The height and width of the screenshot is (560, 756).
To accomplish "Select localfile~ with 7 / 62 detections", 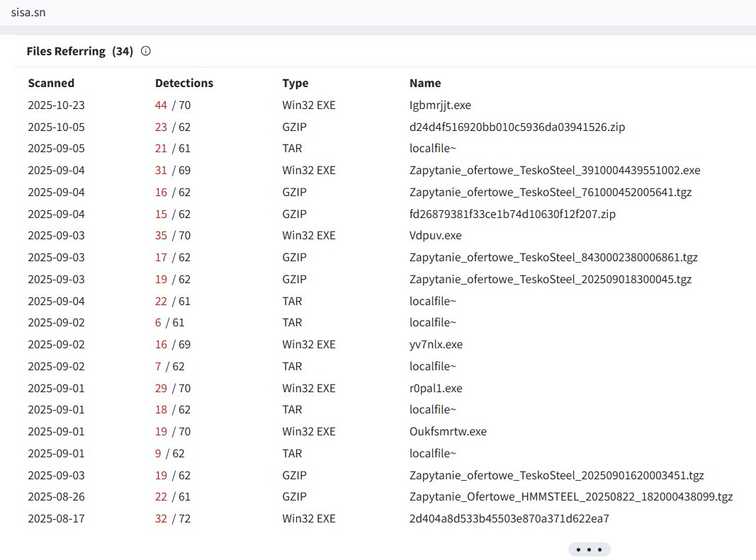I will [x=432, y=366].
